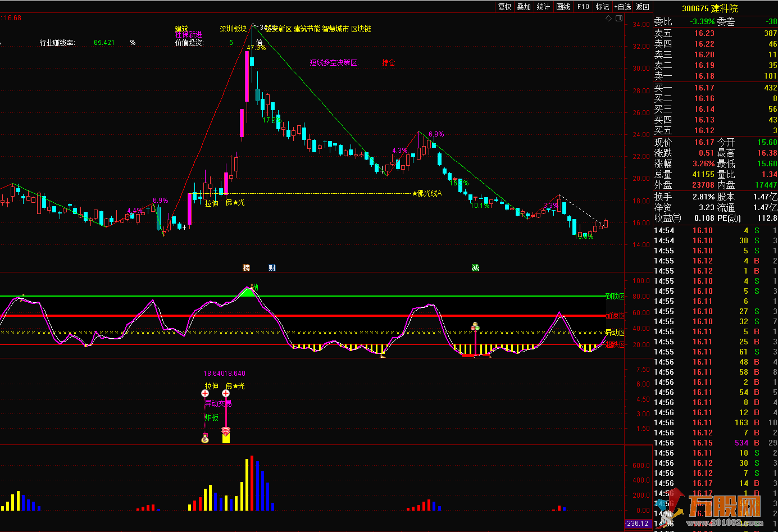Click the red plus icon under 拉伸
This screenshot has width=778, height=532.
point(205,393)
